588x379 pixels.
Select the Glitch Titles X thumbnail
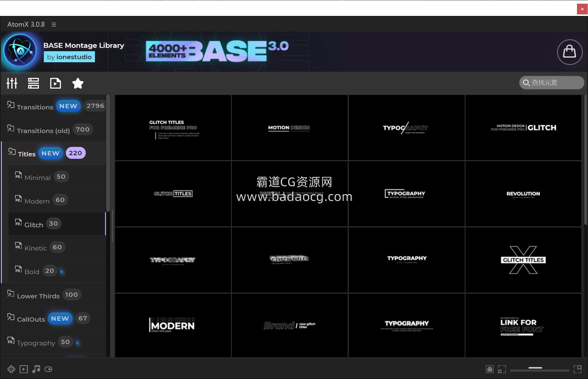[523, 260]
